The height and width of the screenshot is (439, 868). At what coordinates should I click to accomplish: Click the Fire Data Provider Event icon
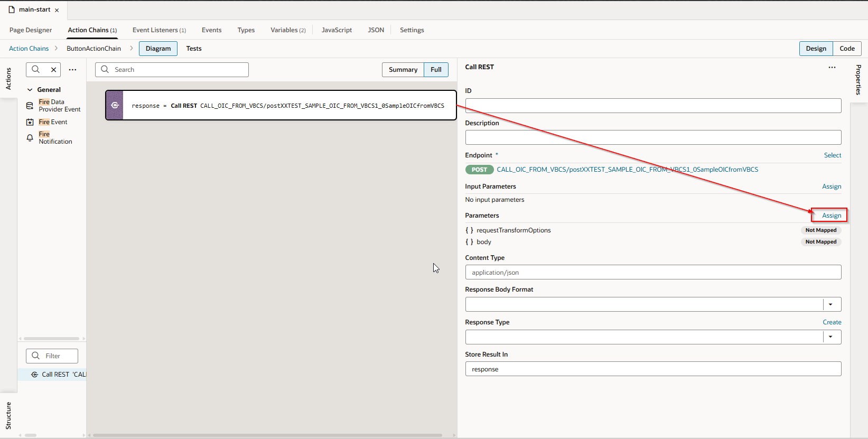30,106
